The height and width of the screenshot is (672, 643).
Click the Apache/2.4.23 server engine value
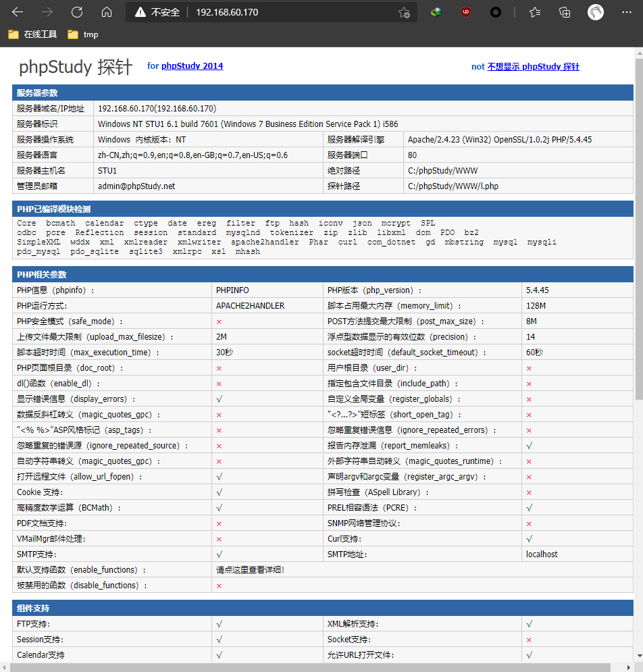tap(499, 139)
